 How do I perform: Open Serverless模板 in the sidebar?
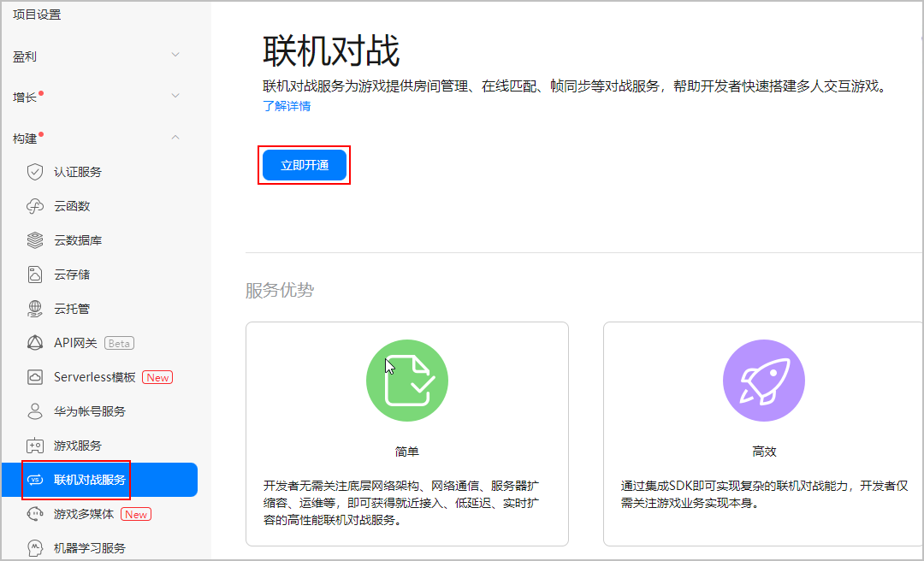(x=94, y=377)
